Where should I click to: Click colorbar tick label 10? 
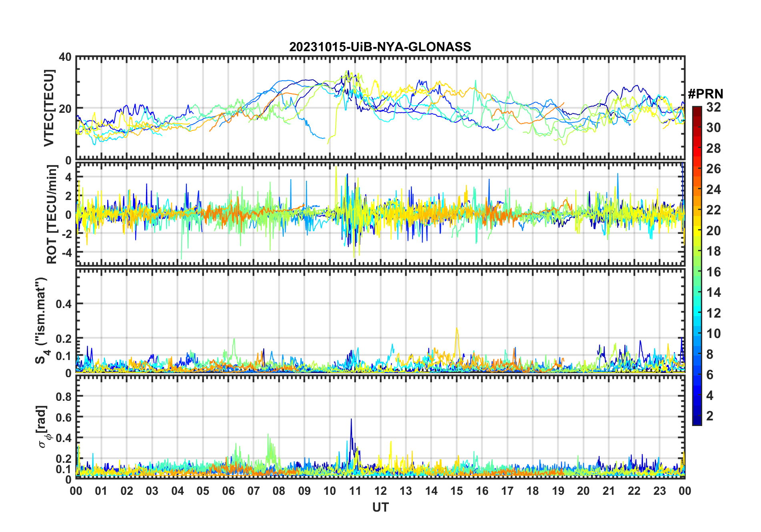click(x=713, y=333)
